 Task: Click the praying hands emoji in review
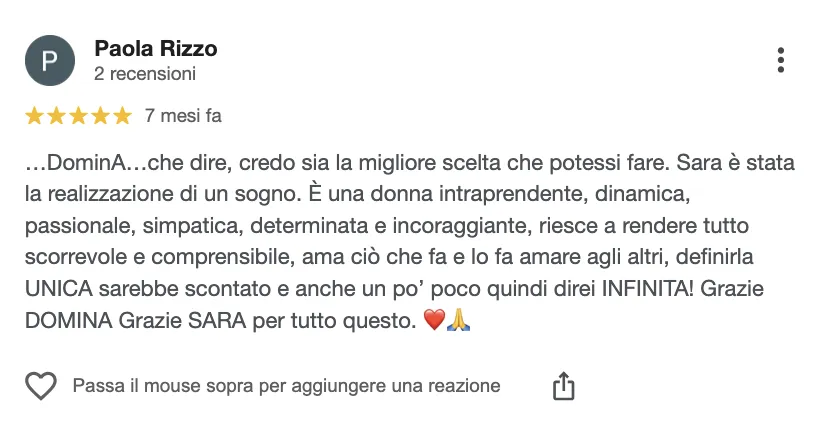tap(458, 321)
